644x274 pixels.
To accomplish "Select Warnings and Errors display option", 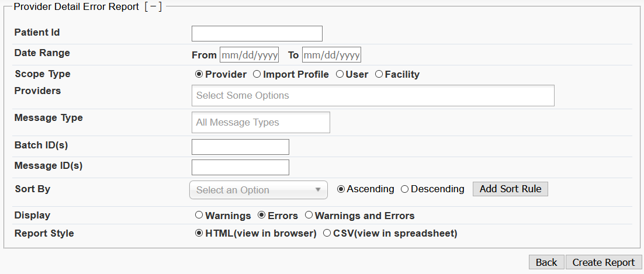I will (x=309, y=216).
